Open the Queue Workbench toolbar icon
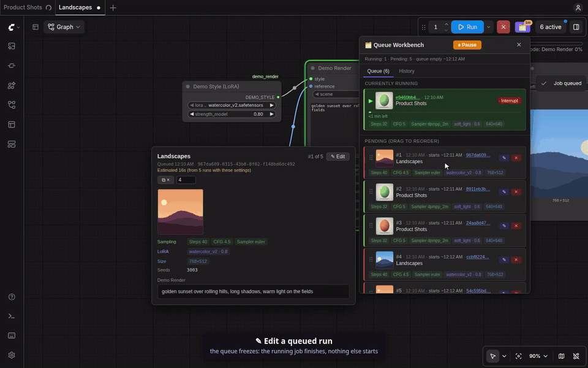The image size is (588, 368). coord(522,27)
